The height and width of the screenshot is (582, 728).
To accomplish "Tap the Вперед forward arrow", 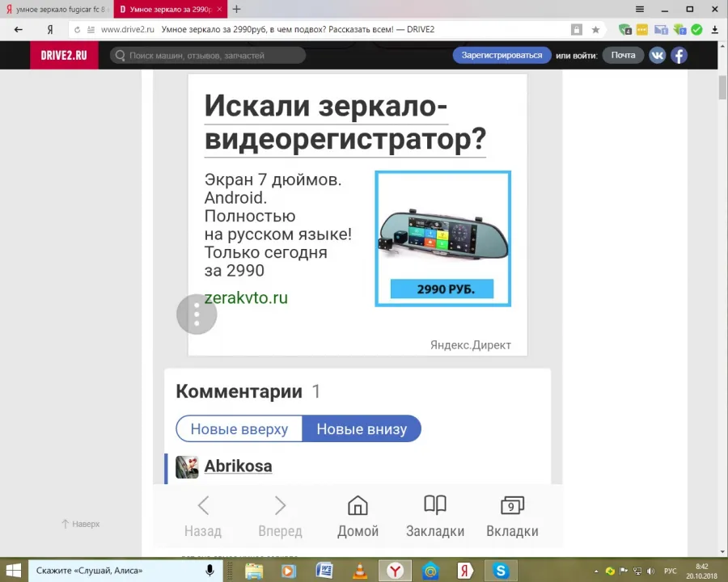I will [280, 517].
